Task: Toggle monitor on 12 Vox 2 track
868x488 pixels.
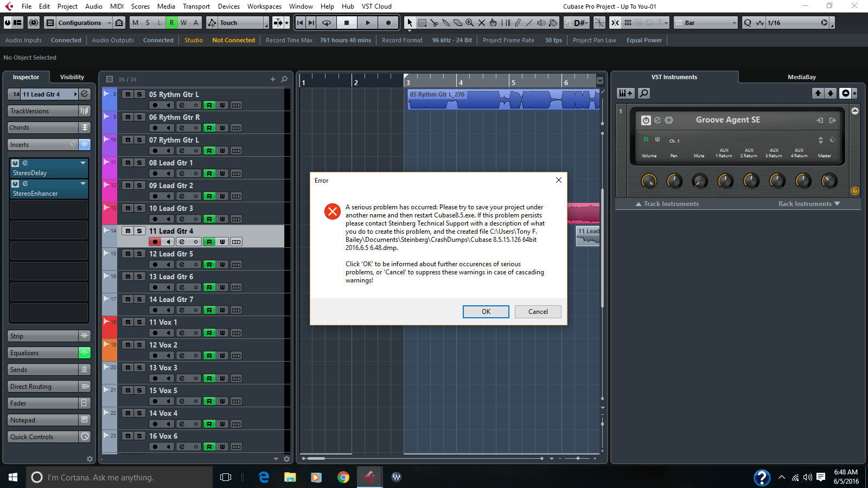Action: point(168,356)
